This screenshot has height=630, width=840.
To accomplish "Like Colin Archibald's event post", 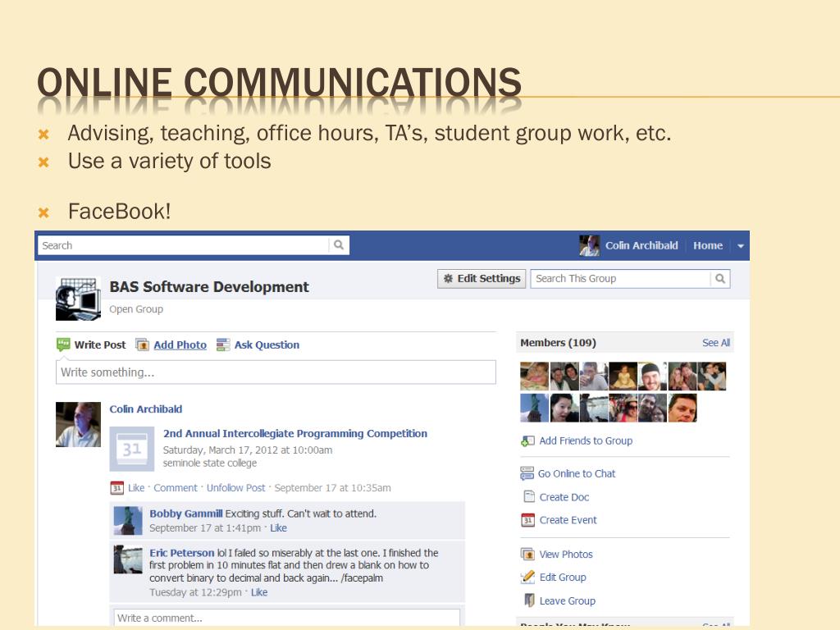I will pos(136,488).
